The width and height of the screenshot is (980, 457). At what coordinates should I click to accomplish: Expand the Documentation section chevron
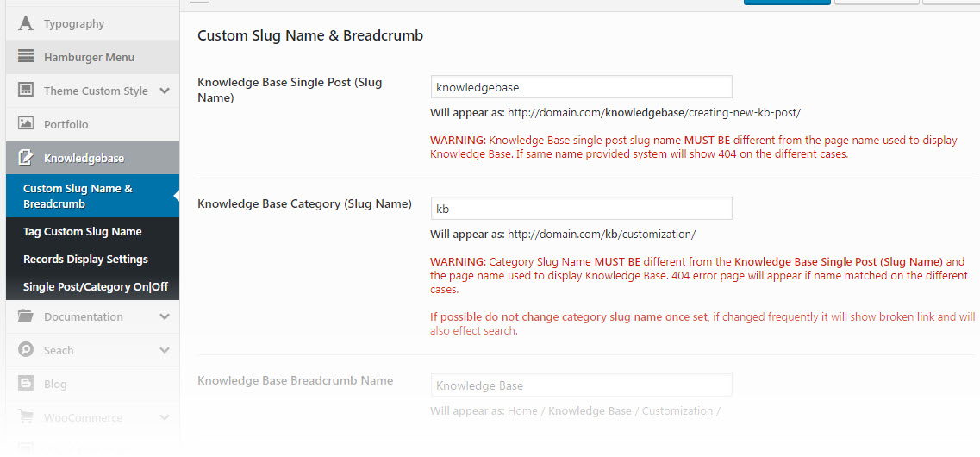(x=165, y=316)
